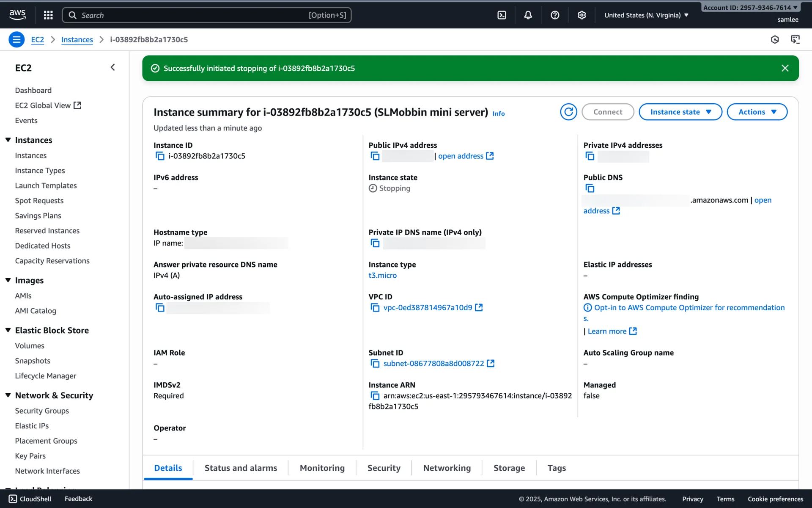The width and height of the screenshot is (812, 508).
Task: Open the help question mark menu
Action: pyautogui.click(x=555, y=15)
